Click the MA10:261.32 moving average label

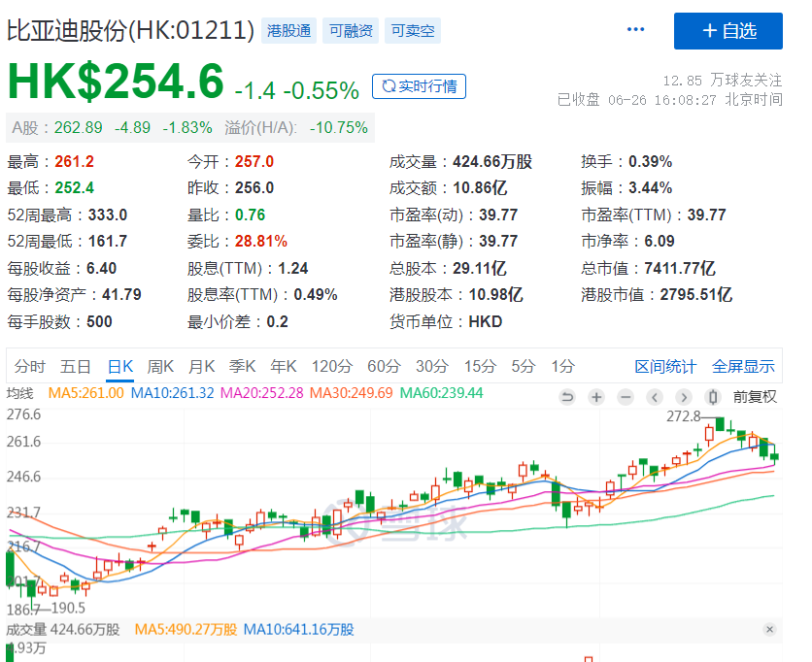coord(172,393)
